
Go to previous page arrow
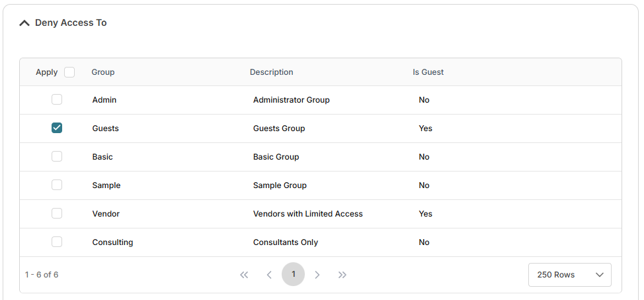pyautogui.click(x=269, y=275)
